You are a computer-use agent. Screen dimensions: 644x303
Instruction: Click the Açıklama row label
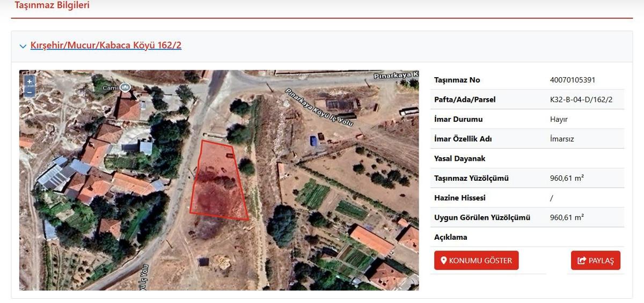pyautogui.click(x=451, y=237)
